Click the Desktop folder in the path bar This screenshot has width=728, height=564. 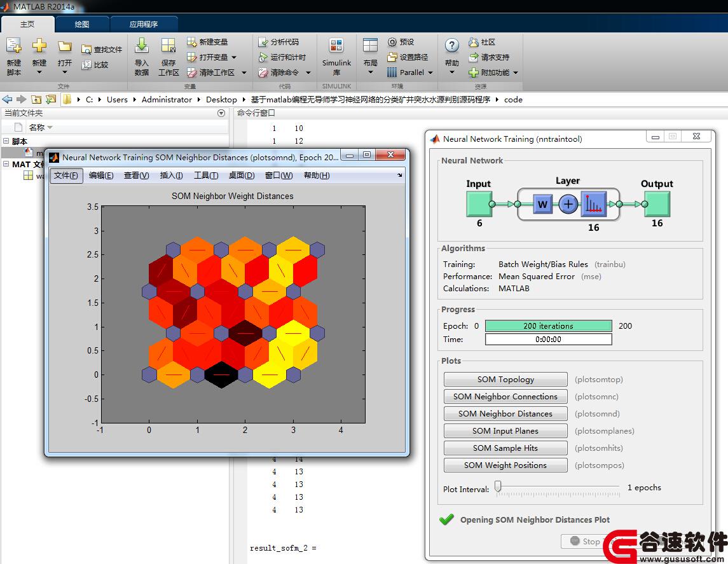[221, 99]
